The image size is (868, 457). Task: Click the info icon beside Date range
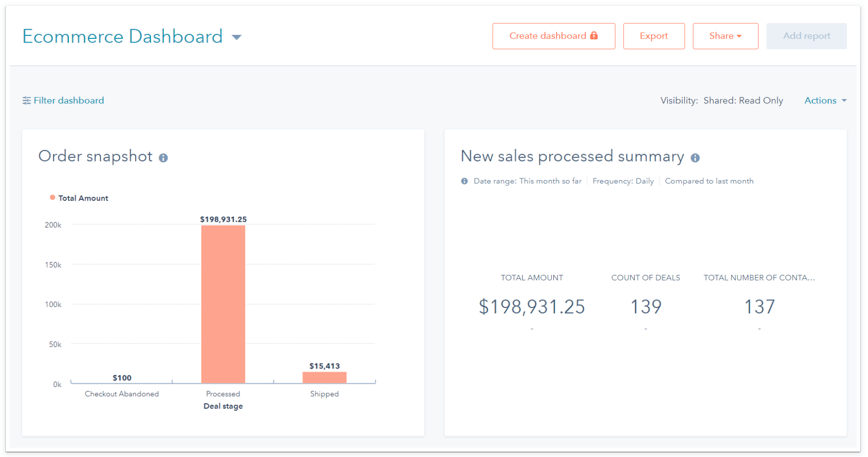click(x=464, y=181)
